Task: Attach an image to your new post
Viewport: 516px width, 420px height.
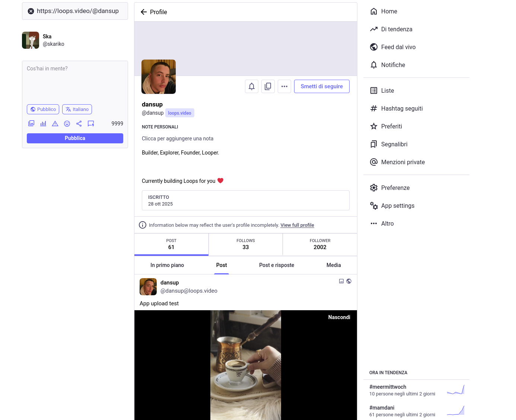Action: [31, 123]
